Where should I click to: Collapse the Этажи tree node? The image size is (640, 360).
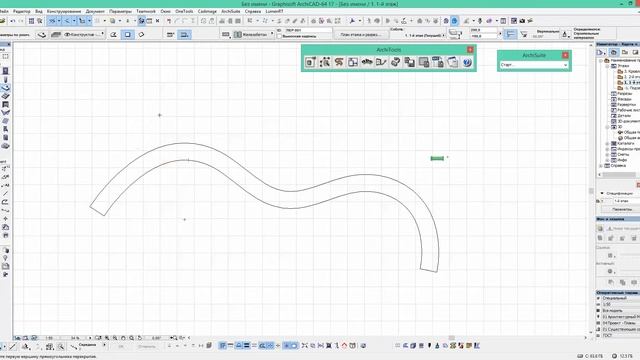[x=607, y=66]
